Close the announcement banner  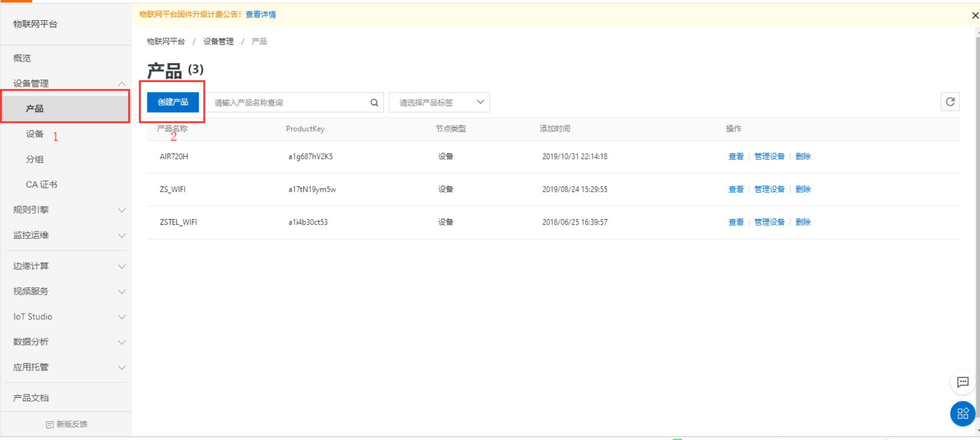click(975, 16)
